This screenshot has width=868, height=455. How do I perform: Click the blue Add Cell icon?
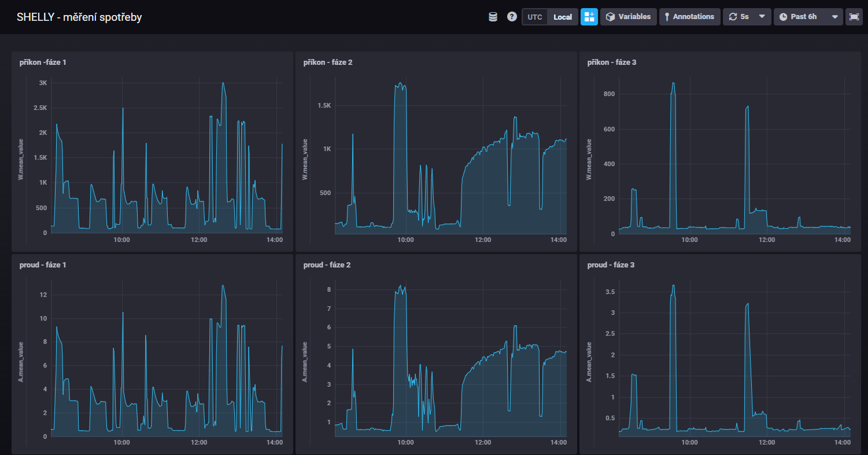point(589,17)
